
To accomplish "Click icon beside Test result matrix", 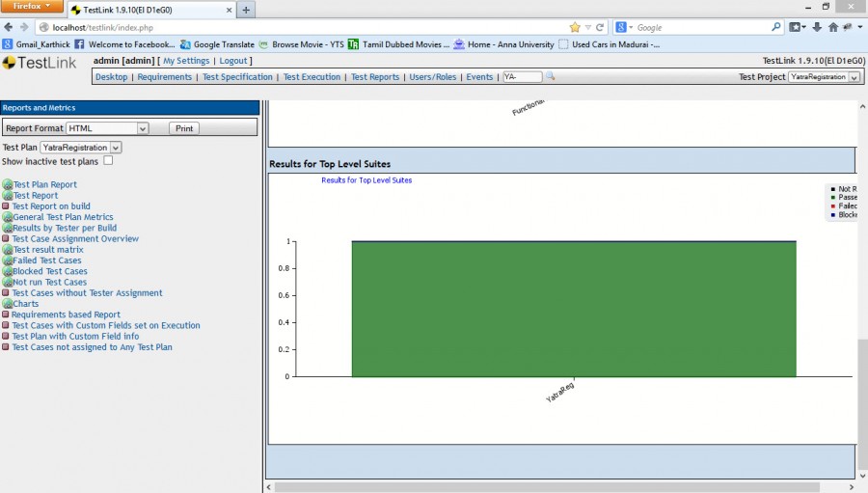I will 7,249.
